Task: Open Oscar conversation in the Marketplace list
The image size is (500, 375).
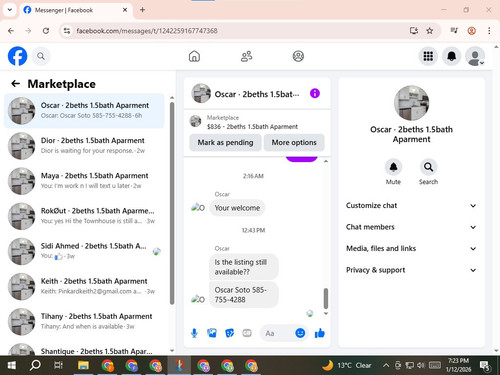Action: pos(84,111)
